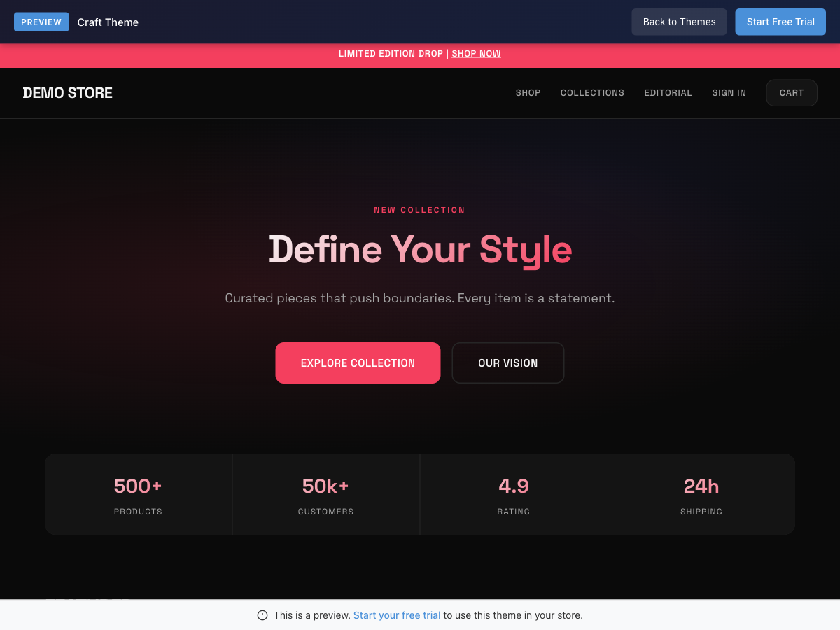Screen dimensions: 840x630
Task: Click the 4.9 Rating stat card
Action: point(513,494)
